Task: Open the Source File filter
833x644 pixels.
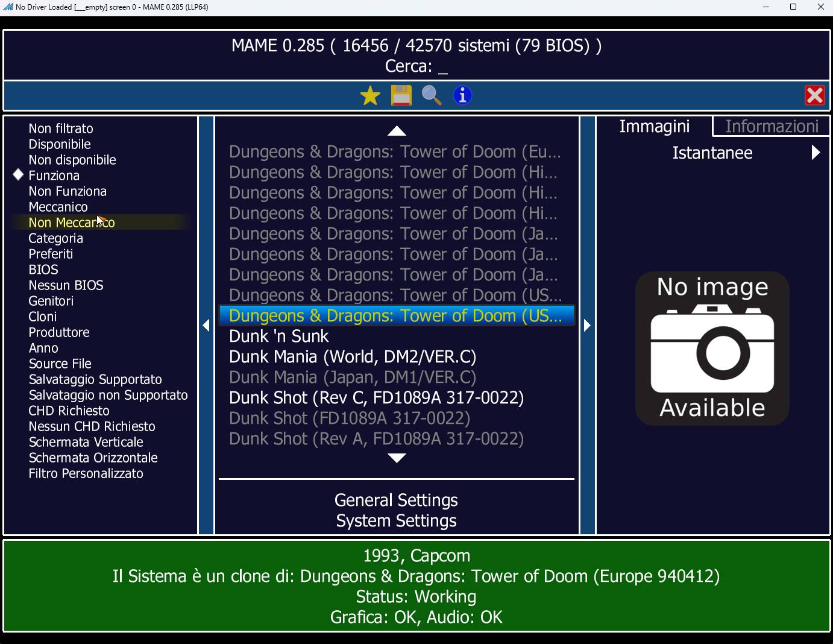Action: pos(60,364)
